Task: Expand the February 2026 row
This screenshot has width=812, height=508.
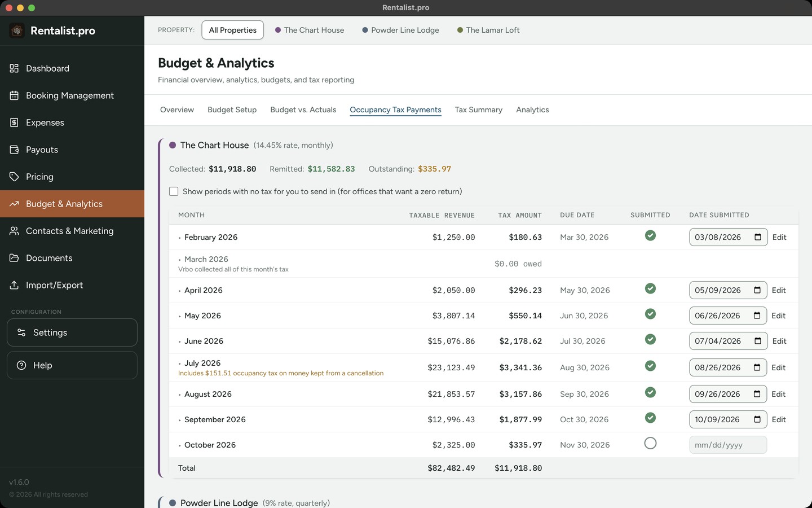Action: (x=180, y=238)
